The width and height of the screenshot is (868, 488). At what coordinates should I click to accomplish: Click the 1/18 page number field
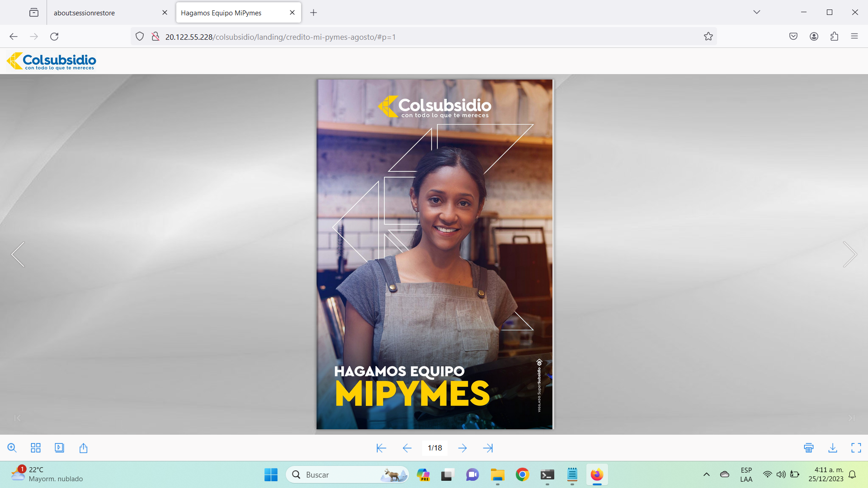coord(434,448)
